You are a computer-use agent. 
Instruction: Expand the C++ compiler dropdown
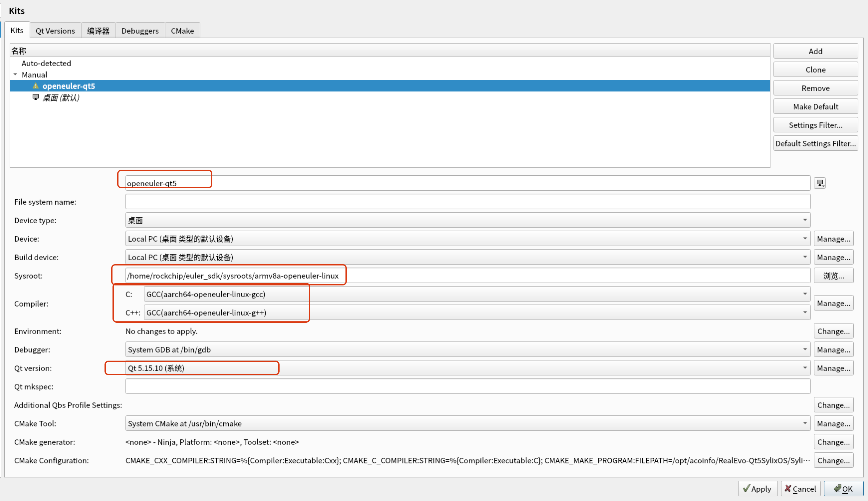pyautogui.click(x=476, y=312)
